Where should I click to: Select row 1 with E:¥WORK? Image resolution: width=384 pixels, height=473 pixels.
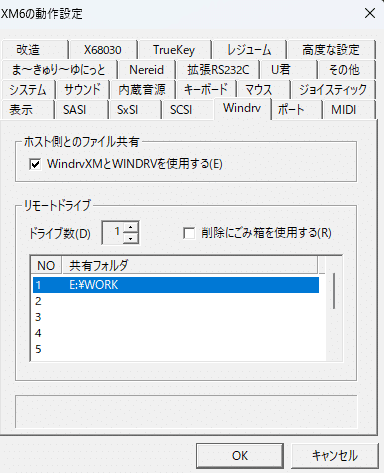coord(176,285)
